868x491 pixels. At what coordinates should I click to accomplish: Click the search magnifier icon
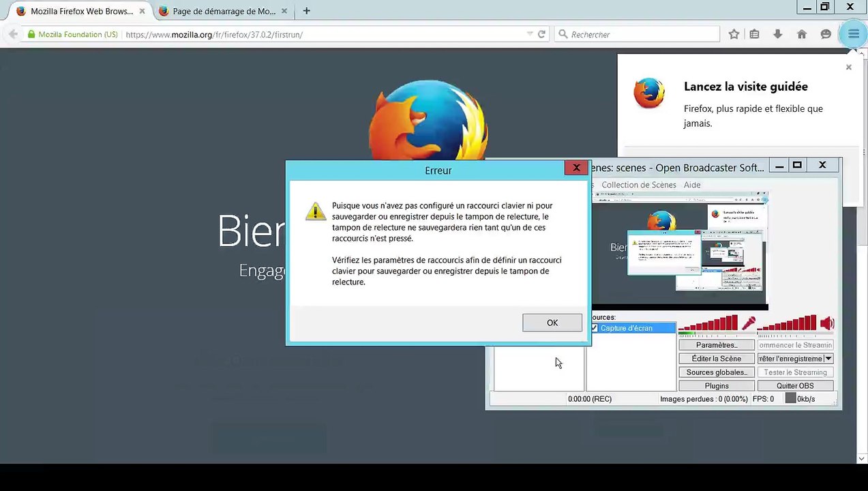click(563, 34)
